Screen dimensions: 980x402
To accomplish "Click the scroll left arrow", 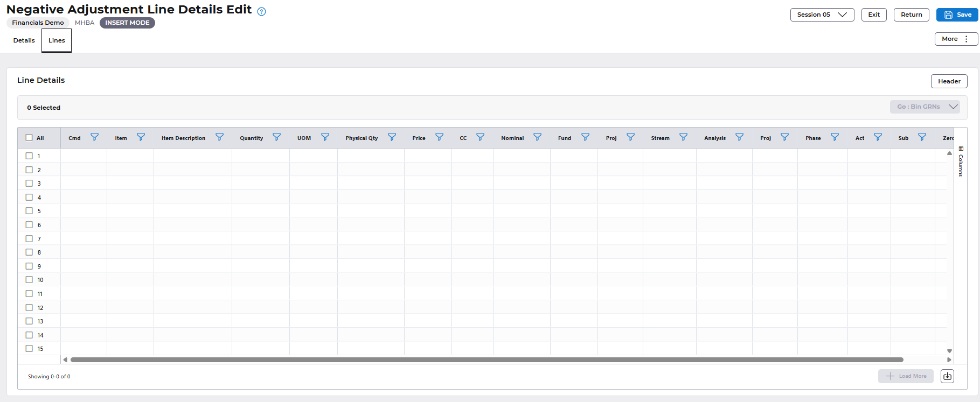I will tap(65, 359).
